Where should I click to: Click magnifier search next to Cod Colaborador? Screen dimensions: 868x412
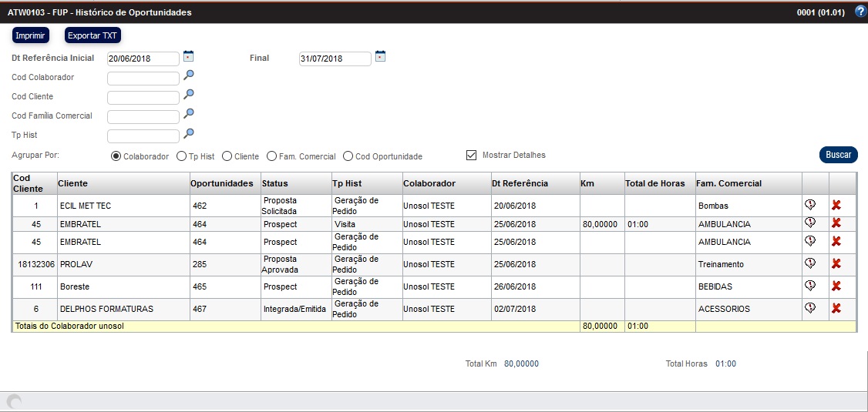(x=188, y=75)
